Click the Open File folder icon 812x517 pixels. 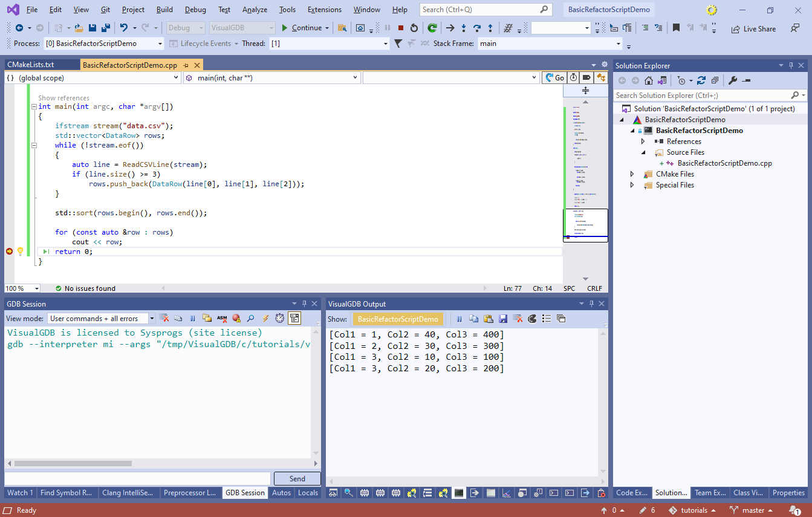[x=79, y=28]
